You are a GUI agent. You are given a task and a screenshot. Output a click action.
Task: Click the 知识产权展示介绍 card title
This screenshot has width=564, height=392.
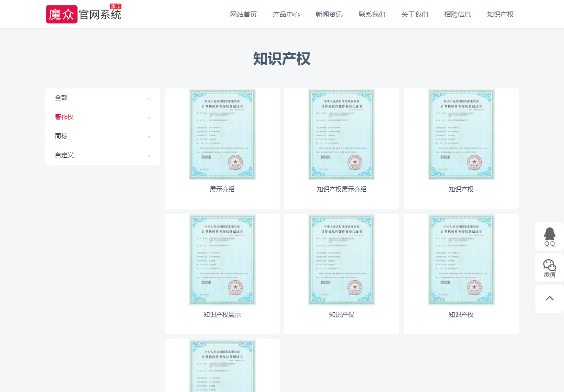click(x=342, y=189)
